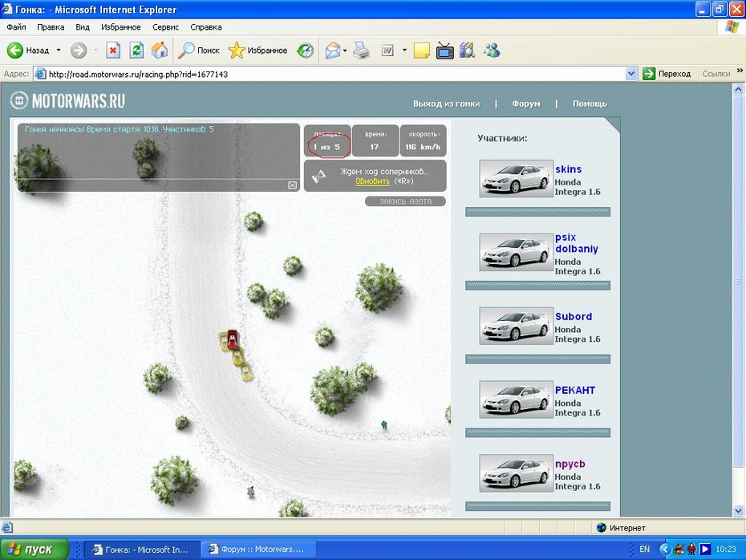Click the EN language indicator

(x=644, y=549)
